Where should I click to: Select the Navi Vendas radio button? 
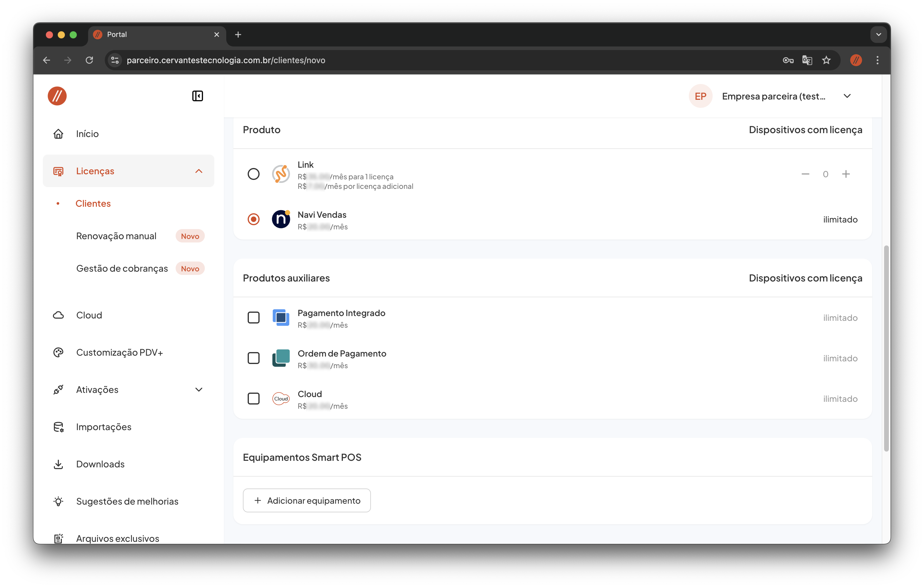(253, 219)
